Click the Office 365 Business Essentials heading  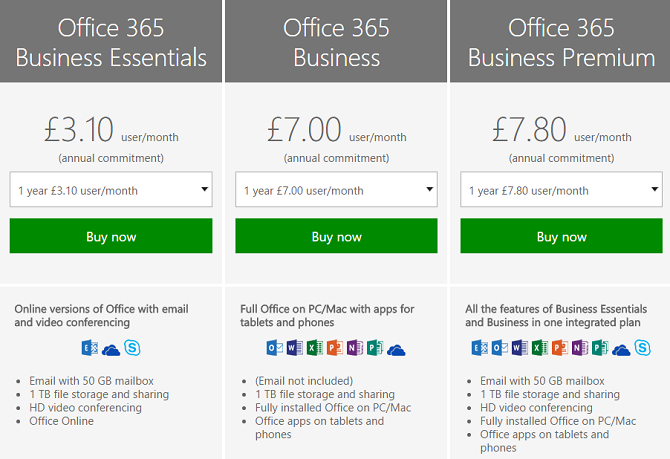(111, 42)
